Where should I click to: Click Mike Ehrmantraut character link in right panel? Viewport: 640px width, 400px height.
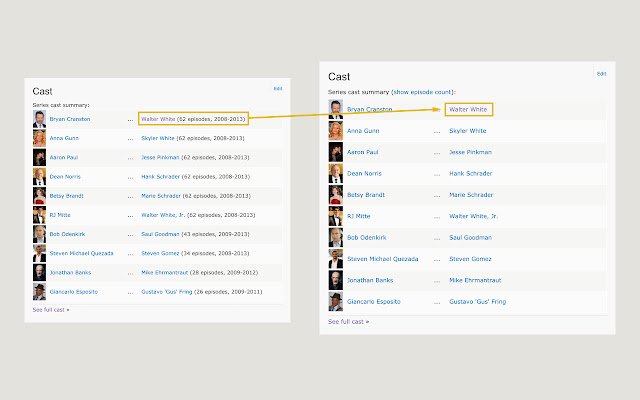[475, 280]
